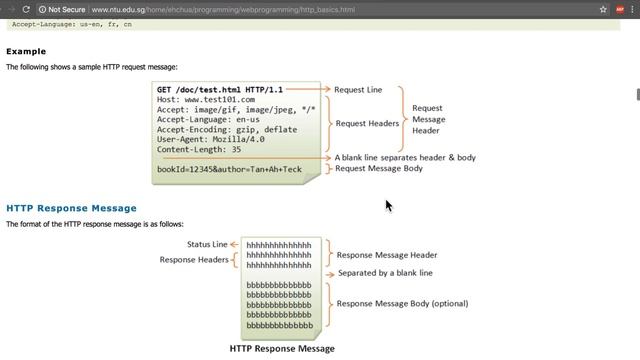Bookmark this page with the star icon
Screen dimensions: 640x360
click(x=603, y=9)
